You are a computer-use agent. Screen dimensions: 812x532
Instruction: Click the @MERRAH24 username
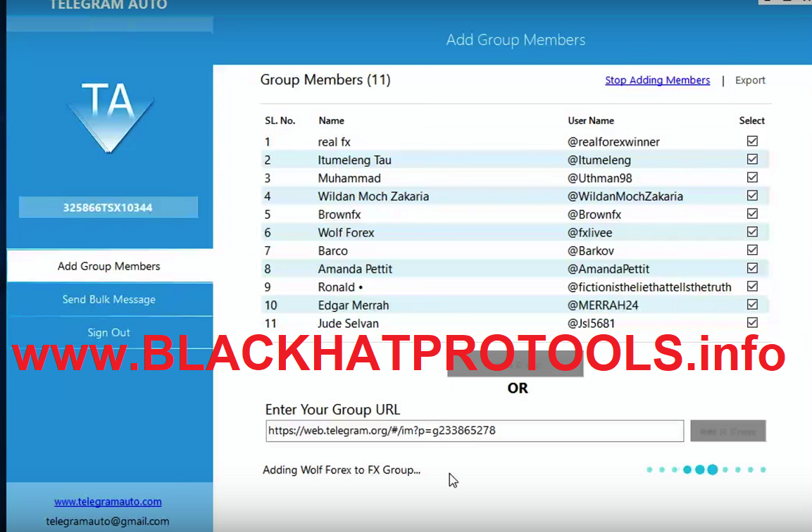click(603, 305)
